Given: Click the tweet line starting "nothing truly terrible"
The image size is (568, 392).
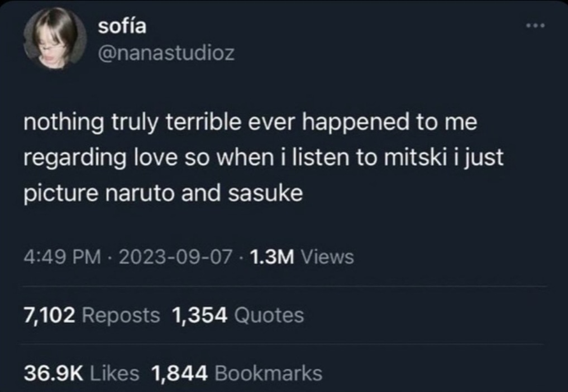Looking at the screenshot, I should pos(250,123).
